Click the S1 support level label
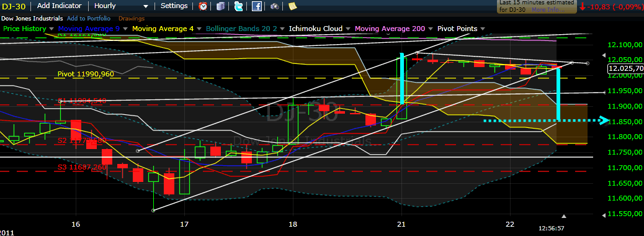Image resolution: width=644 pixels, height=236 pixels. click(82, 101)
